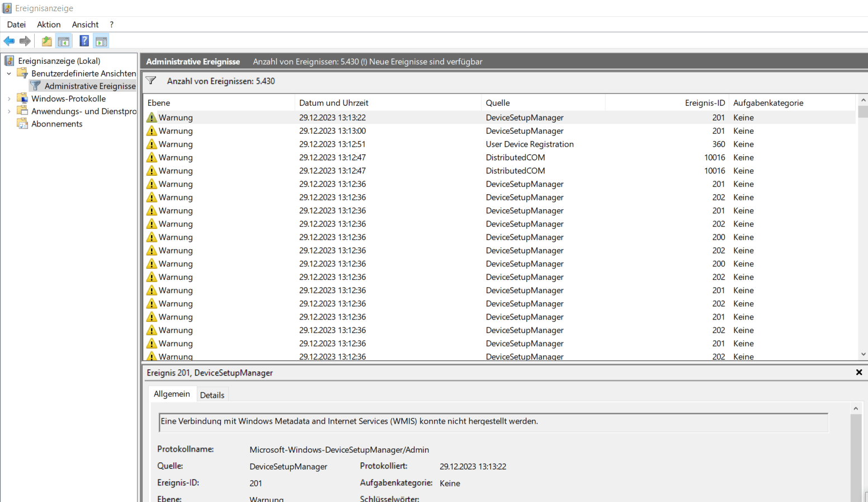This screenshot has height=502, width=868.
Task: Open the Ansicht menu
Action: (x=85, y=24)
